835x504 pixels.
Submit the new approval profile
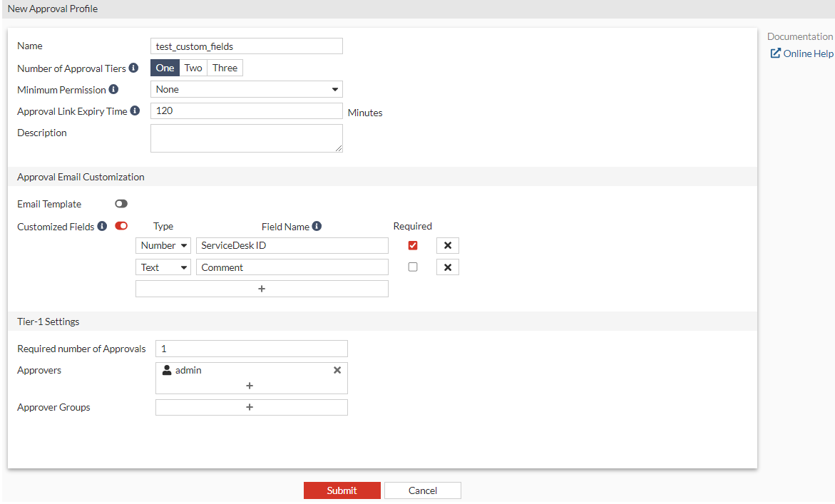[x=342, y=490]
